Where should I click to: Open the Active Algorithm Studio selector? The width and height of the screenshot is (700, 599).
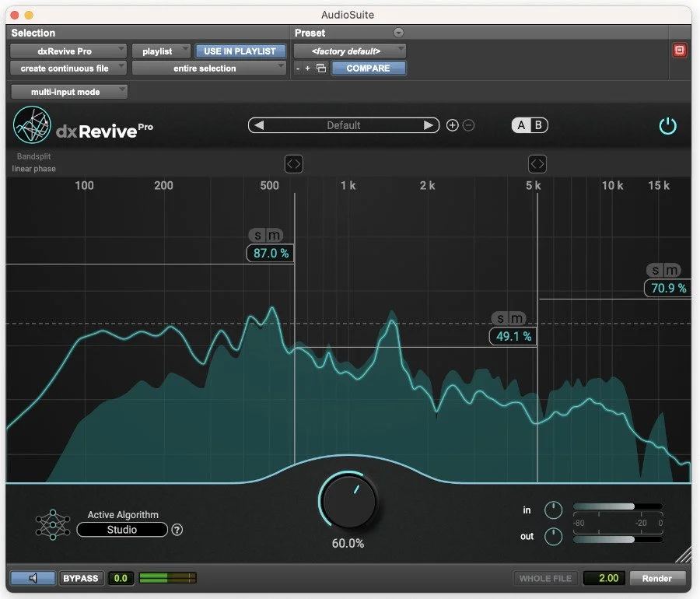pos(122,530)
